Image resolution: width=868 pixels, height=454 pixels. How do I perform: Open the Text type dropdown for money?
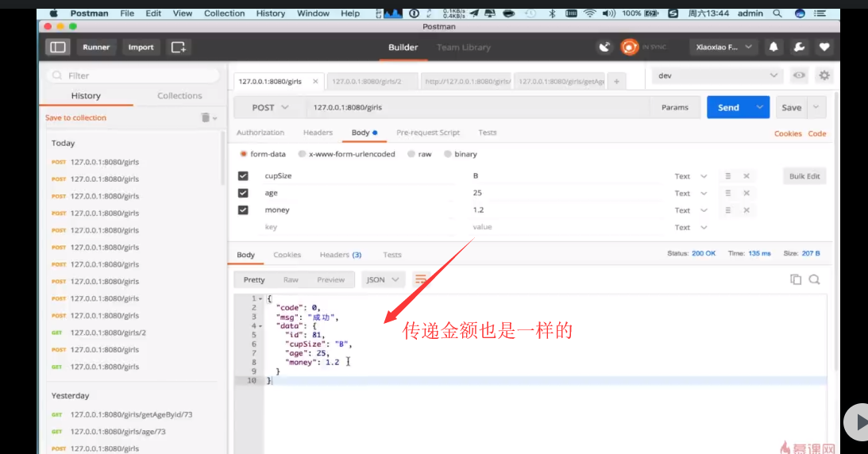690,210
